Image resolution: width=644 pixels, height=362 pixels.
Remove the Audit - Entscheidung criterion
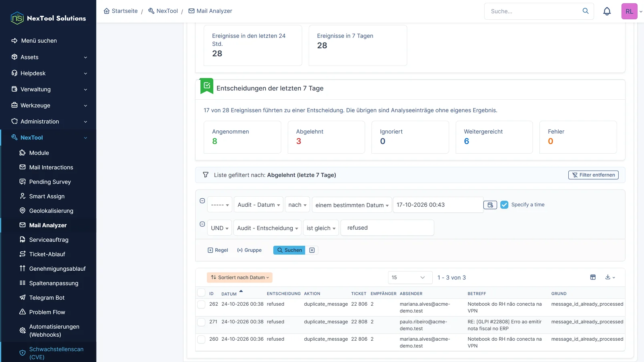pos(202,224)
